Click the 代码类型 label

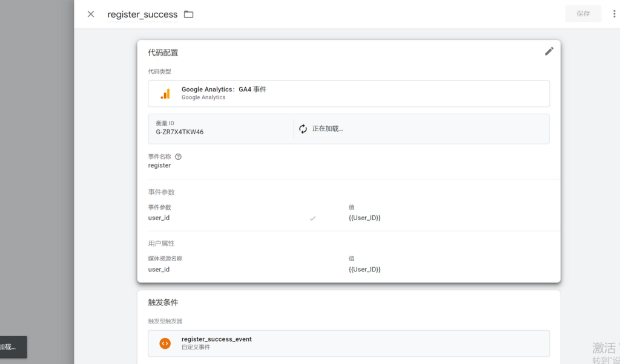point(160,71)
